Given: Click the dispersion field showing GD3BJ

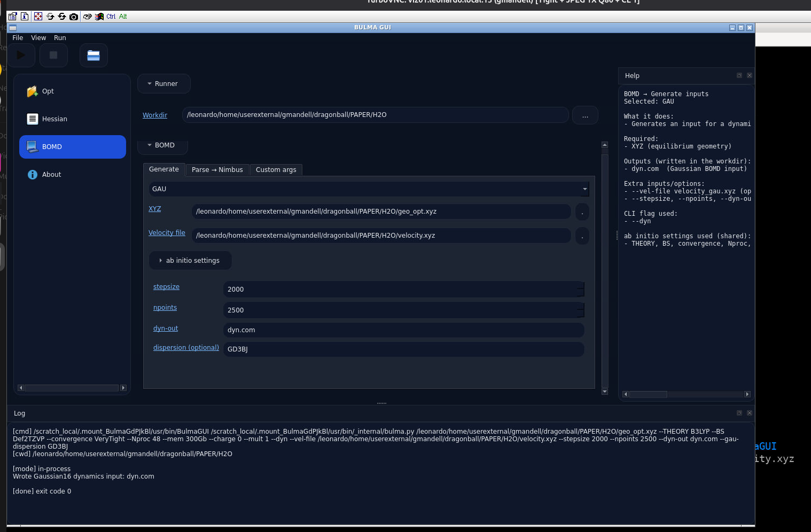Looking at the screenshot, I should coord(403,349).
